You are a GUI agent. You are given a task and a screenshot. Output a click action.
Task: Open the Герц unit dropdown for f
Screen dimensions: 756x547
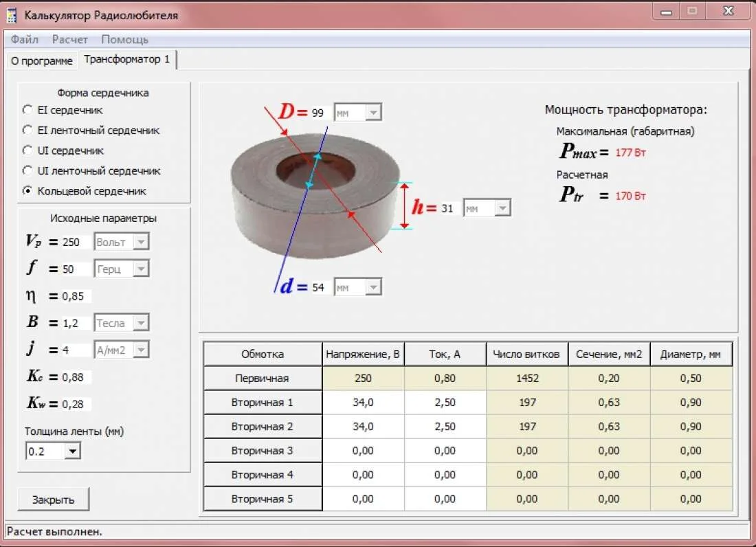click(x=122, y=269)
